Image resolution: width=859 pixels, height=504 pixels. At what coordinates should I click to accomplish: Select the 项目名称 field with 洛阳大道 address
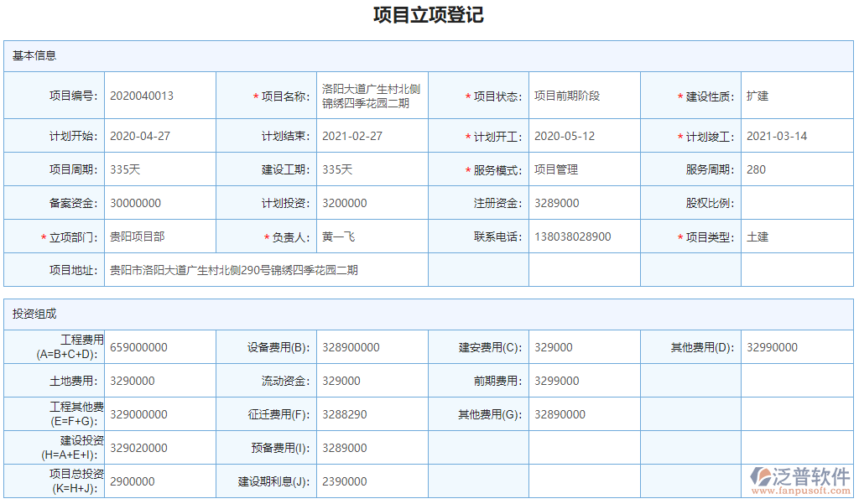pyautogui.click(x=372, y=96)
